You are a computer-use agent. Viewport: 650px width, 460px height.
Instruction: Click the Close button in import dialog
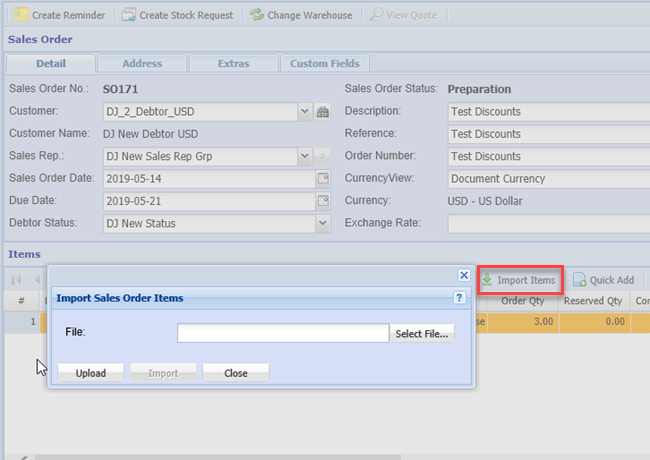(236, 373)
